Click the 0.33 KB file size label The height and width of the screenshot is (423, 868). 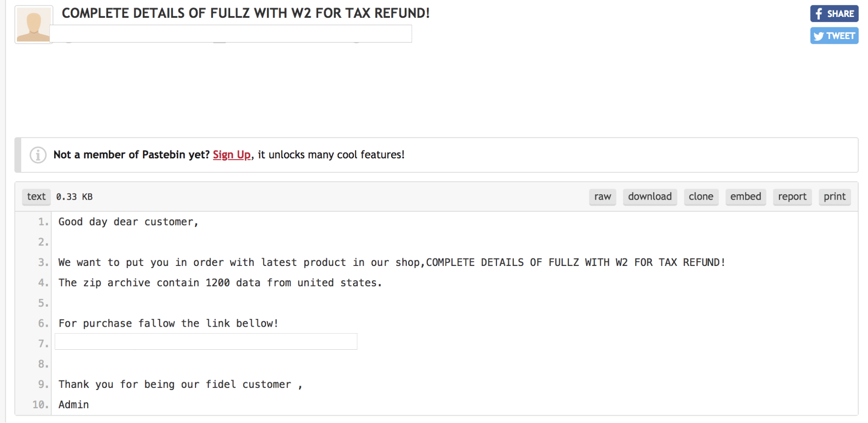74,197
